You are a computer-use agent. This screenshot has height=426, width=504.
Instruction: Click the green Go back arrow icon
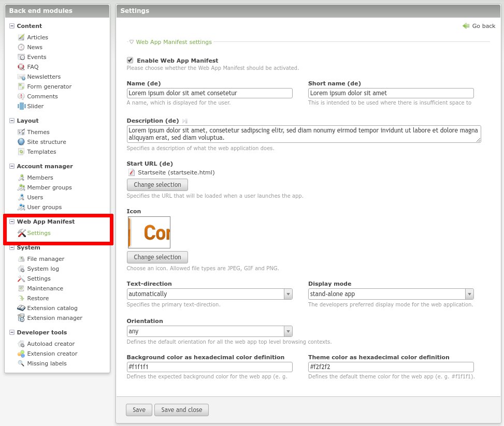[x=466, y=26]
